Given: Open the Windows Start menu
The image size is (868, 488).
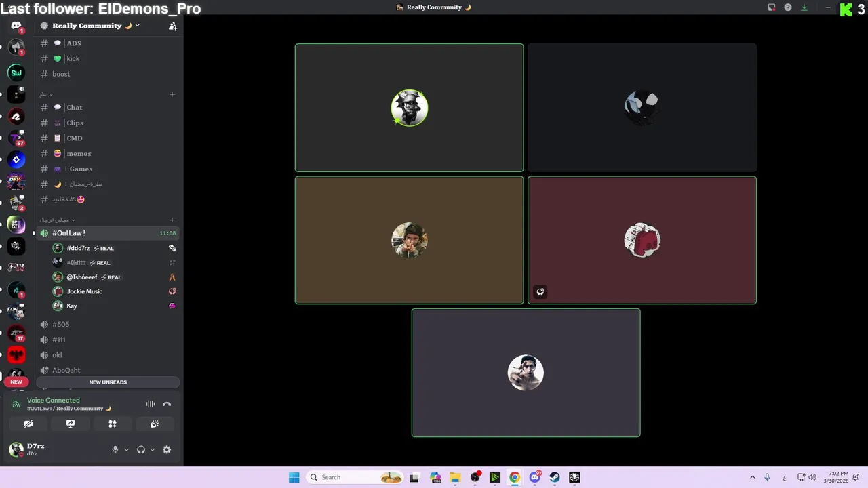Looking at the screenshot, I should pyautogui.click(x=294, y=477).
